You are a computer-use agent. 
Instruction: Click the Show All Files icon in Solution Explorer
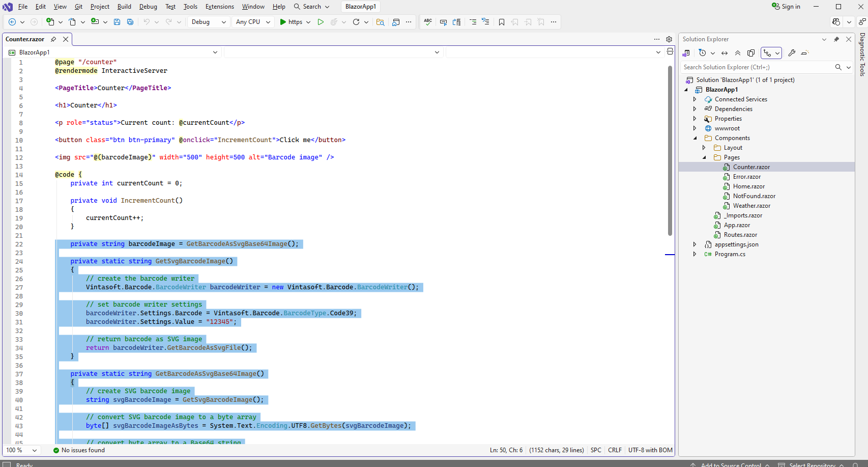pyautogui.click(x=751, y=53)
